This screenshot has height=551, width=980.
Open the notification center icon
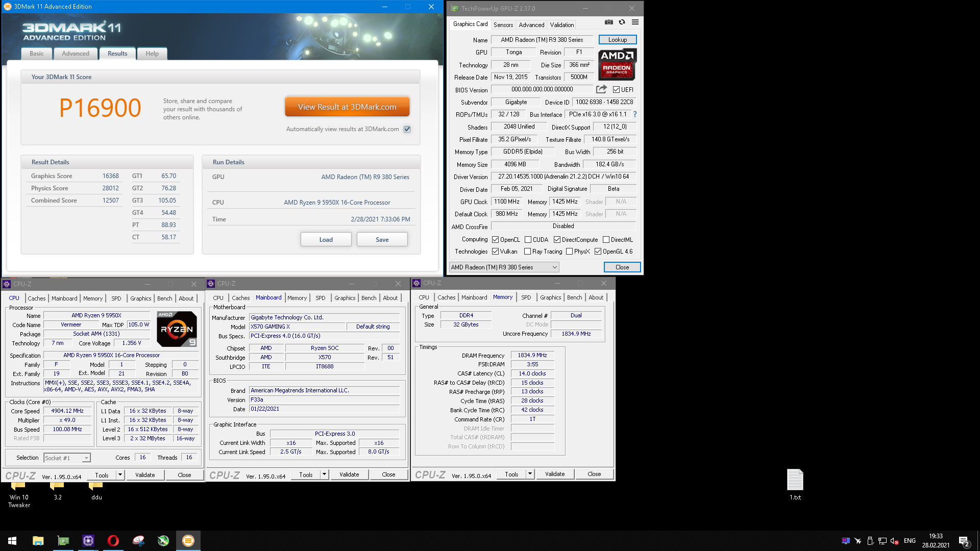[964, 541]
